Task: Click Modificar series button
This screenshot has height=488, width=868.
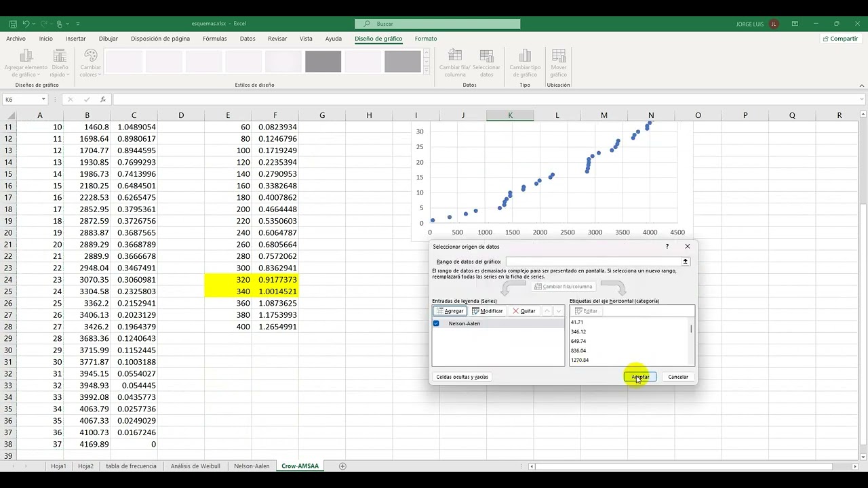Action: (x=488, y=311)
